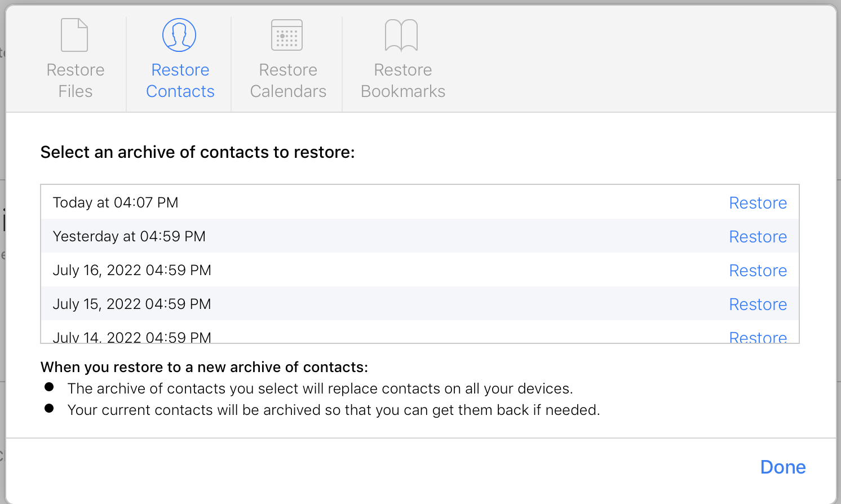Select the Today at 04:07 PM row
Screen dimensions: 841x504
(x=116, y=202)
